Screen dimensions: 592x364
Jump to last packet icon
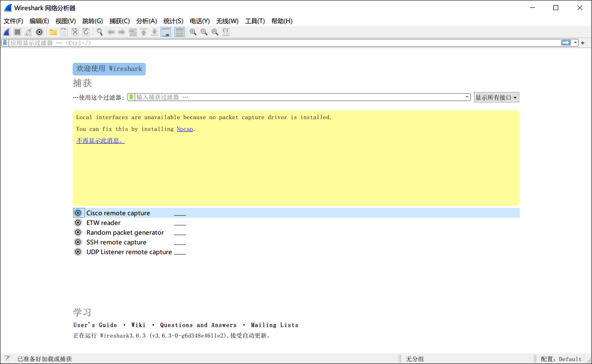[x=155, y=32]
